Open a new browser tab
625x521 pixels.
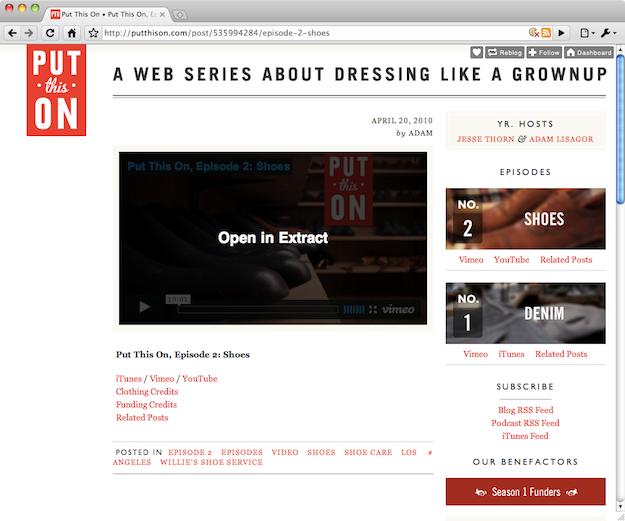pyautogui.click(x=179, y=14)
